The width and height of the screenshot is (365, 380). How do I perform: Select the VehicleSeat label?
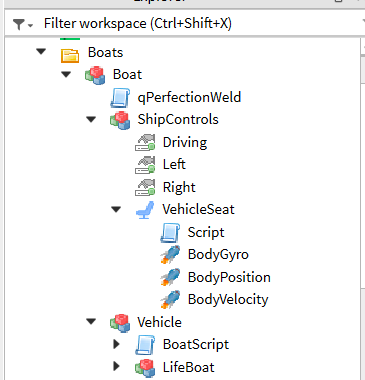pyautogui.click(x=198, y=209)
